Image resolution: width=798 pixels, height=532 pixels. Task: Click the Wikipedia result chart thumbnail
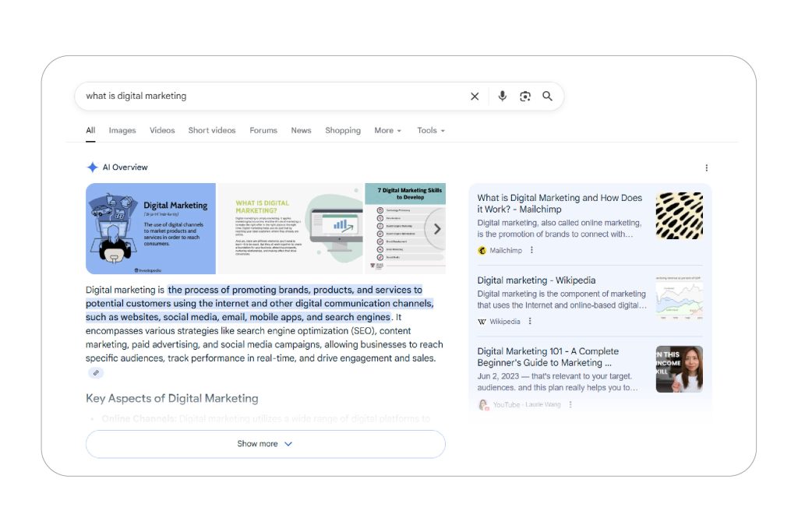coord(679,298)
